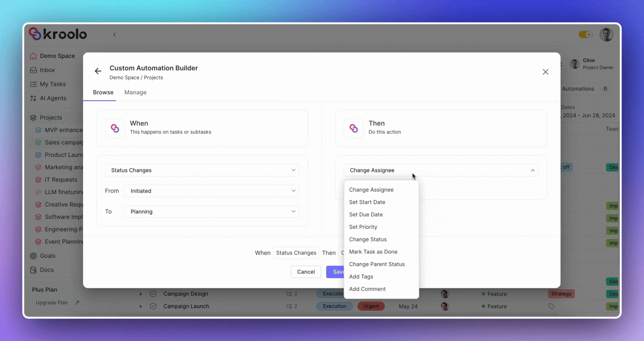The image size is (644, 341).
Task: Click Clive's profile avatar
Action: [574, 63]
